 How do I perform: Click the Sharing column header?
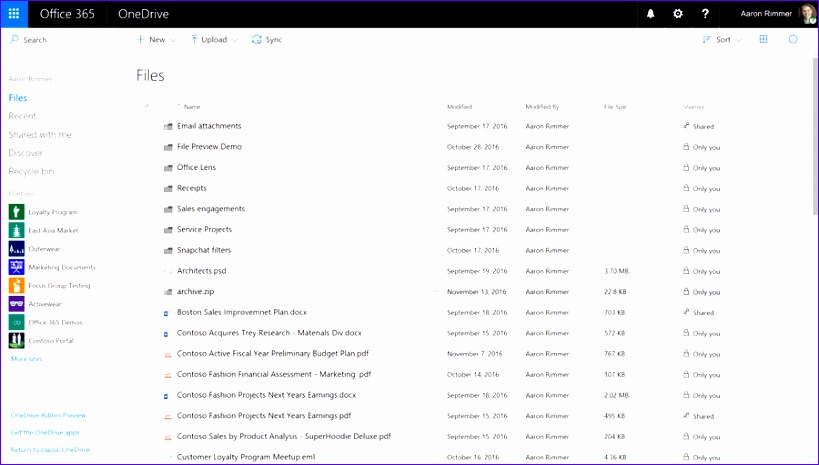pos(693,107)
